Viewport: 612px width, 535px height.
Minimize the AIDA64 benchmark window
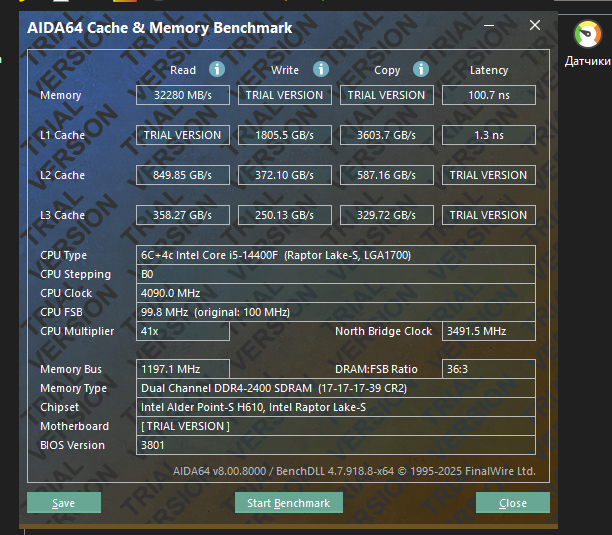coord(489,28)
